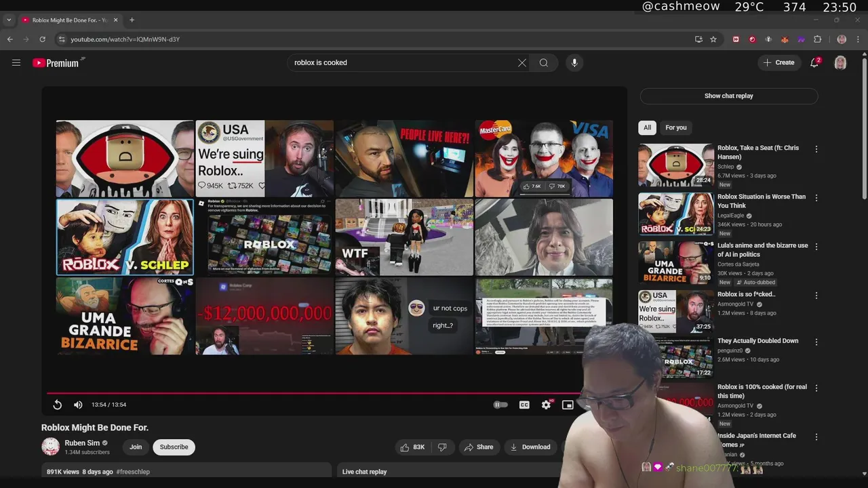Open the Create button
The image size is (868, 488).
pyautogui.click(x=778, y=62)
